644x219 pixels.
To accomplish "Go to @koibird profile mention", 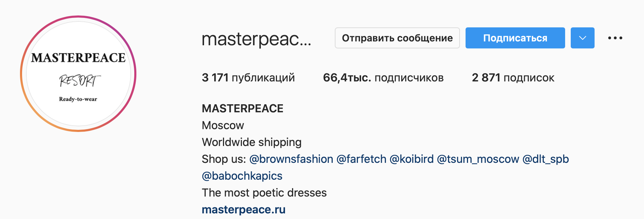I will pyautogui.click(x=412, y=159).
